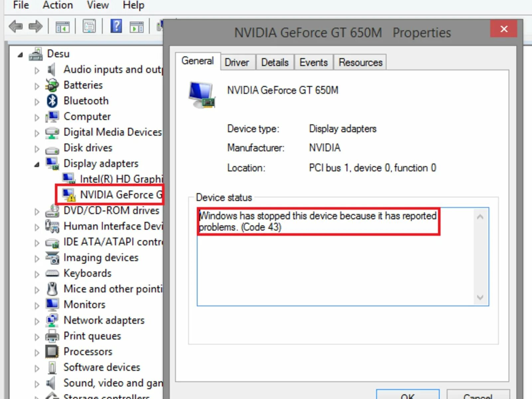Expand the DVD/CD-ROM drives category
Screen dimensions: 532x399
tap(37, 211)
